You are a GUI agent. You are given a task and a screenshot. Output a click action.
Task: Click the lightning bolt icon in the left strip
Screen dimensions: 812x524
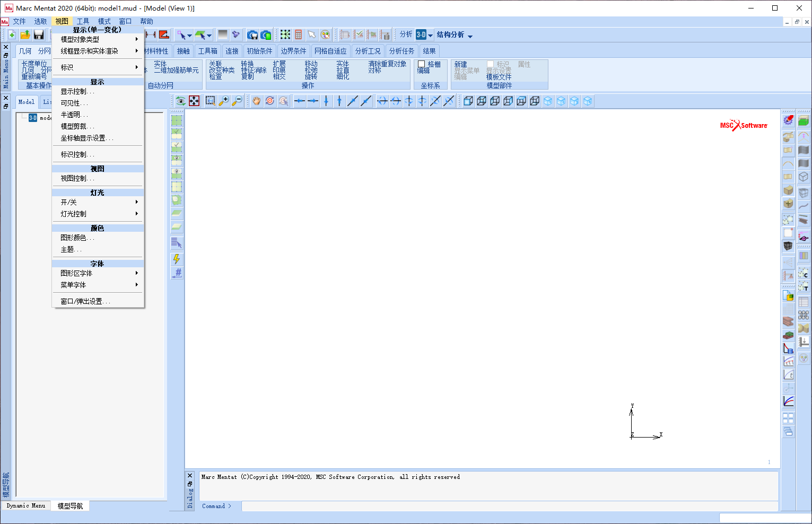point(177,259)
